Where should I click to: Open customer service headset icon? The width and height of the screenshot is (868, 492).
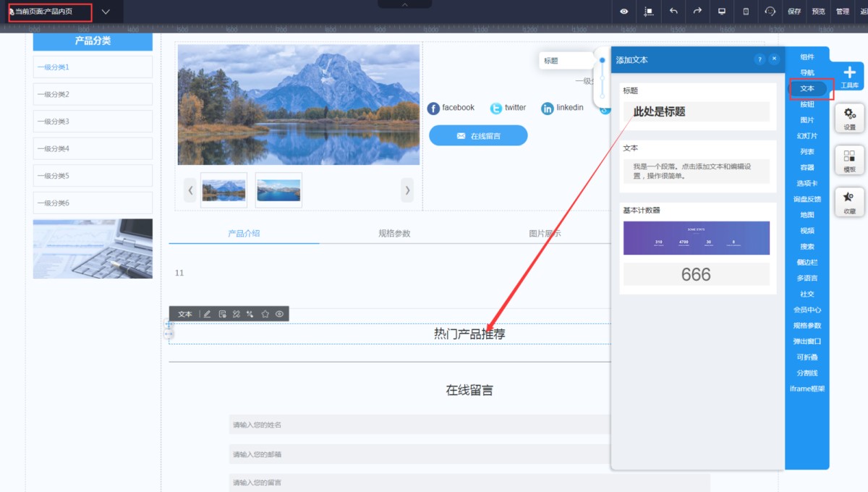pos(770,12)
